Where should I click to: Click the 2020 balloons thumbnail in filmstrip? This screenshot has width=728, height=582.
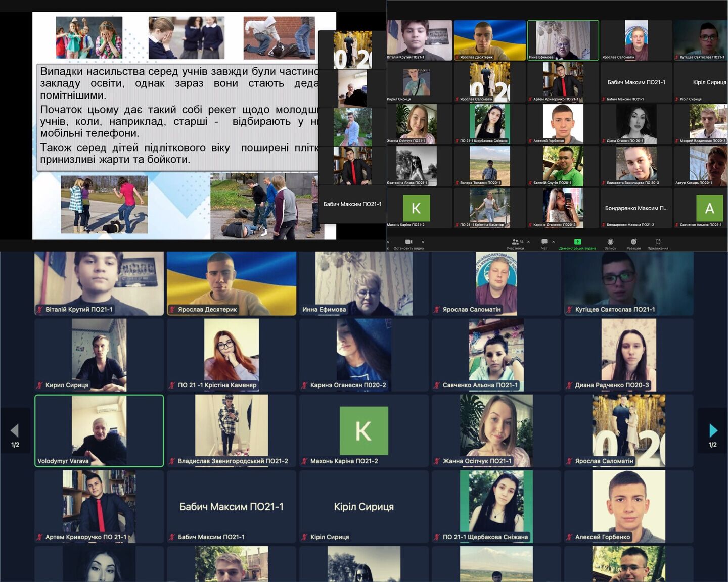(x=352, y=50)
